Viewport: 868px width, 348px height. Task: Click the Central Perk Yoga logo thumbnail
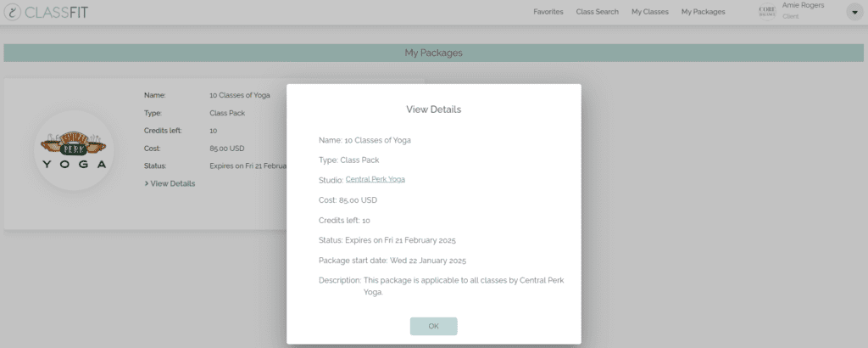(x=74, y=150)
